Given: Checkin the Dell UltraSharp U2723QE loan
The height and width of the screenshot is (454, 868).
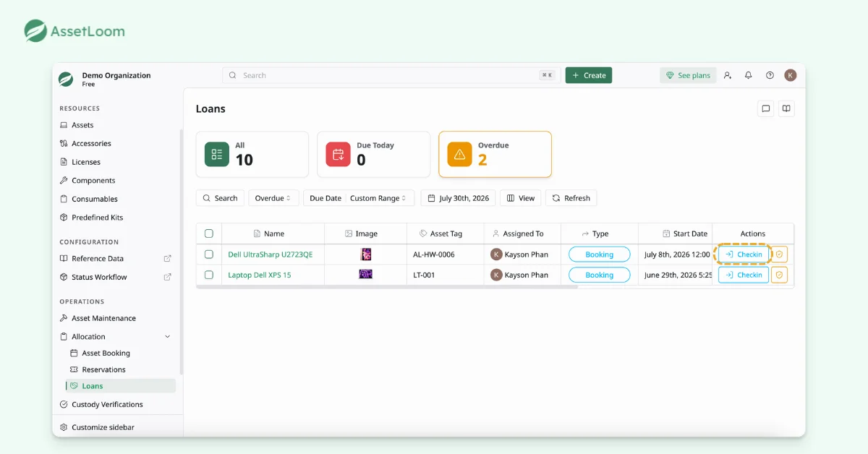Looking at the screenshot, I should coord(744,254).
